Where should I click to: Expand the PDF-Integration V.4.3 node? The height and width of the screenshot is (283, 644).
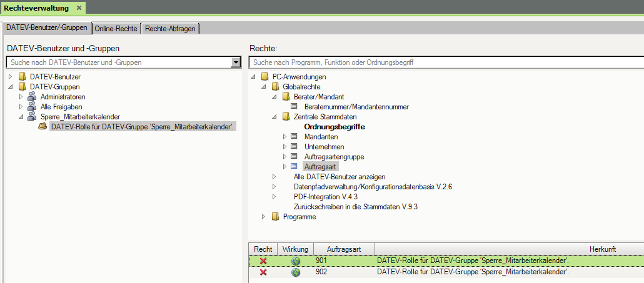tap(274, 197)
